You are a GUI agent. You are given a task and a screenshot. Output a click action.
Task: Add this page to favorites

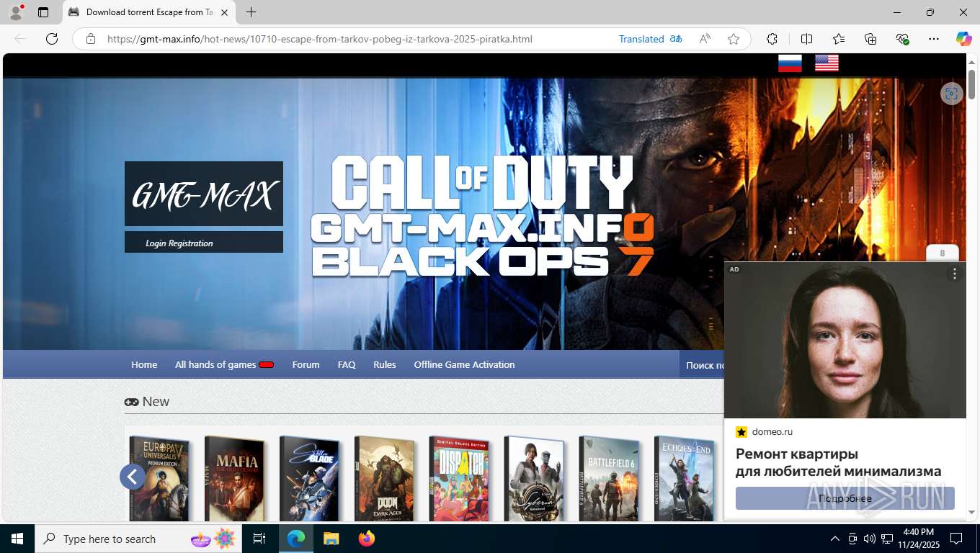(734, 39)
